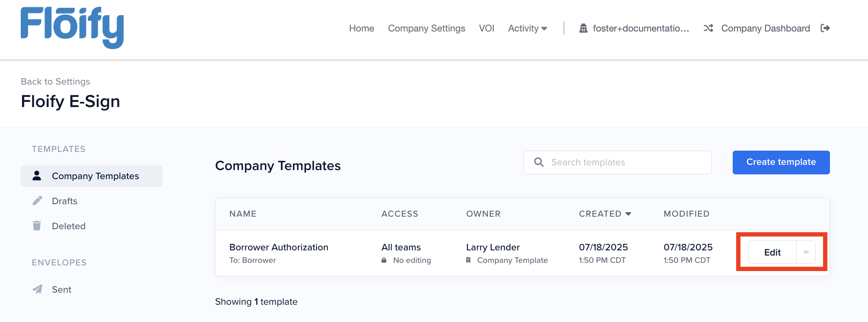
Task: Click the paper plane Sent icon
Action: (38, 289)
